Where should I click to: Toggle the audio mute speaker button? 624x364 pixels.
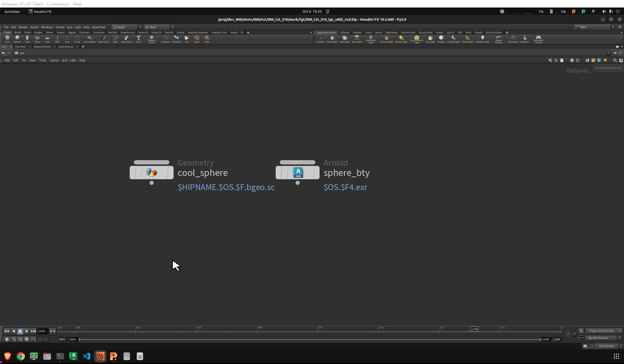coord(14,339)
